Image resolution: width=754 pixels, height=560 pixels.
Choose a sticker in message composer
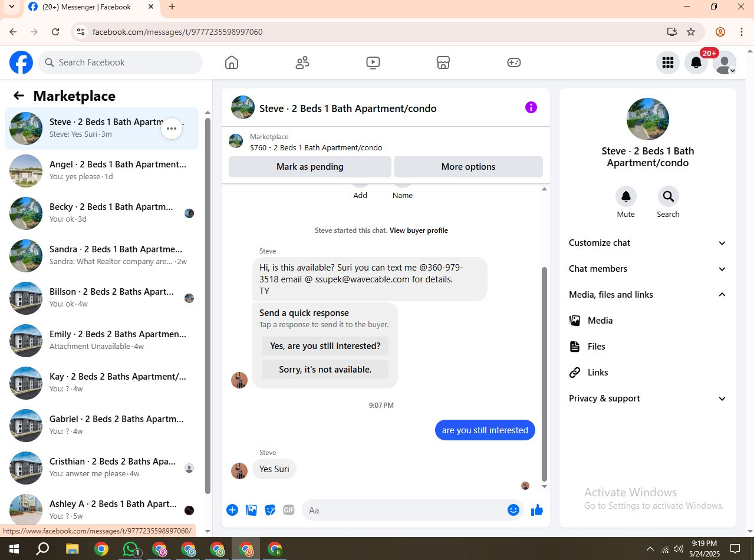tap(270, 510)
